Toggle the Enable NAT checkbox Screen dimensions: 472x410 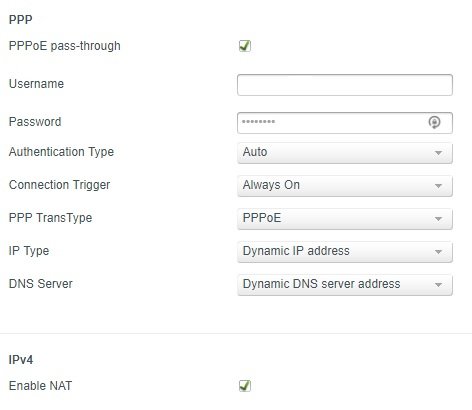[245, 386]
